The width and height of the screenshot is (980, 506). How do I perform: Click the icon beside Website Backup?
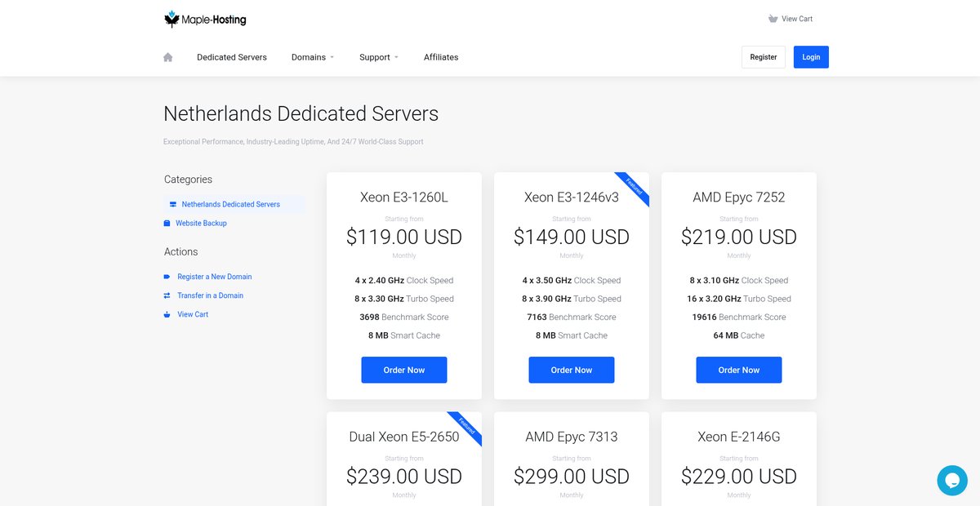point(167,224)
